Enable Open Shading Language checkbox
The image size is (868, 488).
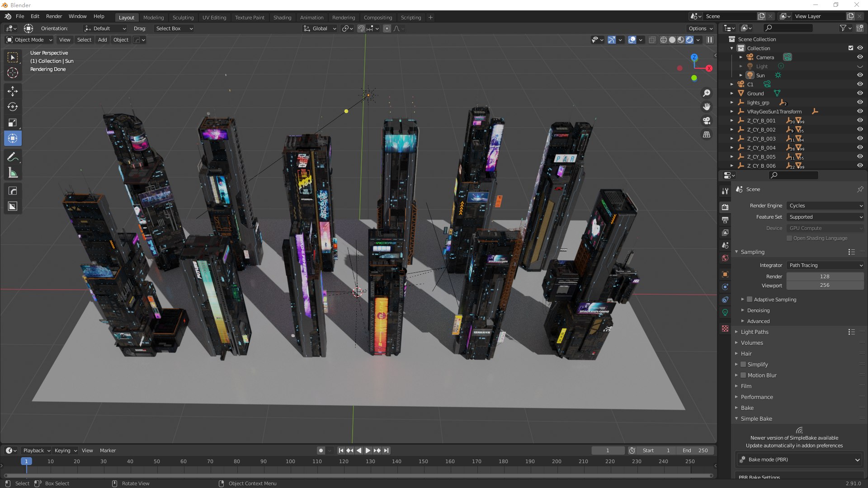(x=788, y=238)
